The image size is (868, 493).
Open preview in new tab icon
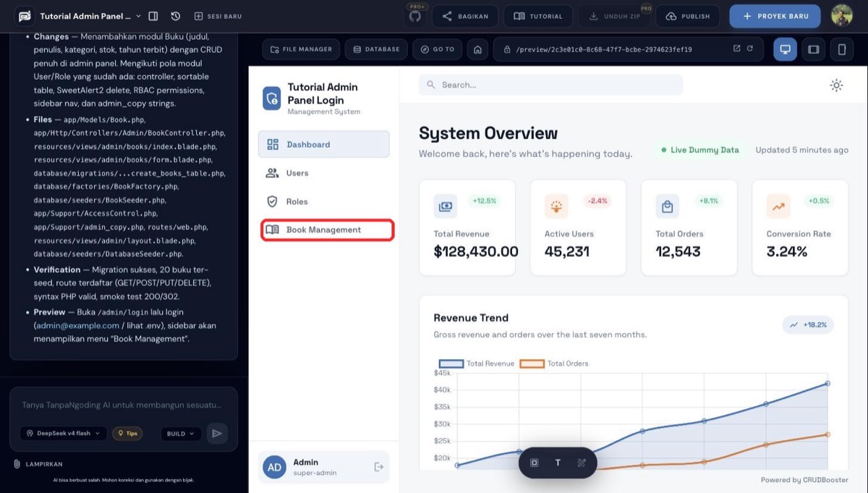click(x=737, y=49)
